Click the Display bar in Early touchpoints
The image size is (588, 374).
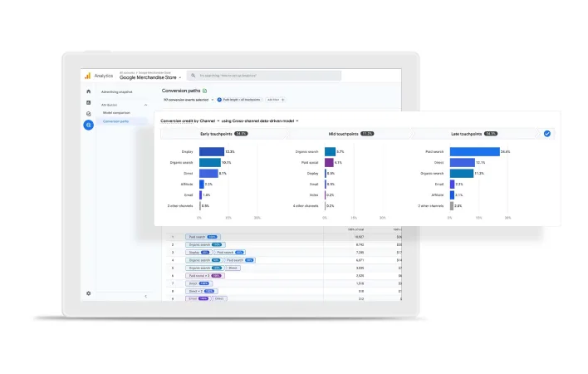pyautogui.click(x=212, y=151)
